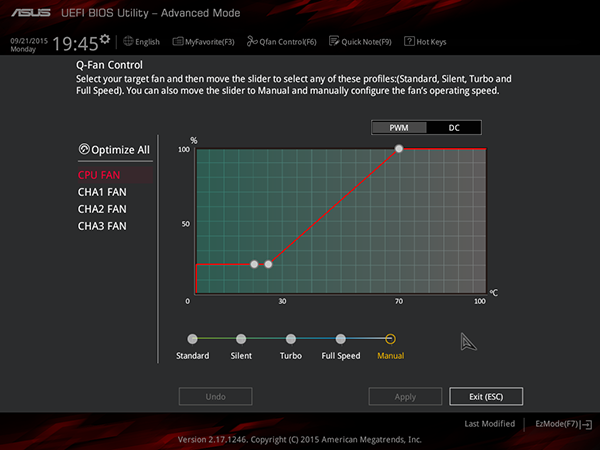Open Quick Note(F9)
The image size is (600, 450).
pyautogui.click(x=360, y=42)
